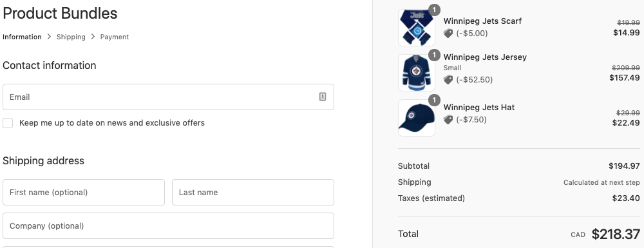Click the chevron between Shipping and Payment
The height and width of the screenshot is (248, 644).
[93, 37]
